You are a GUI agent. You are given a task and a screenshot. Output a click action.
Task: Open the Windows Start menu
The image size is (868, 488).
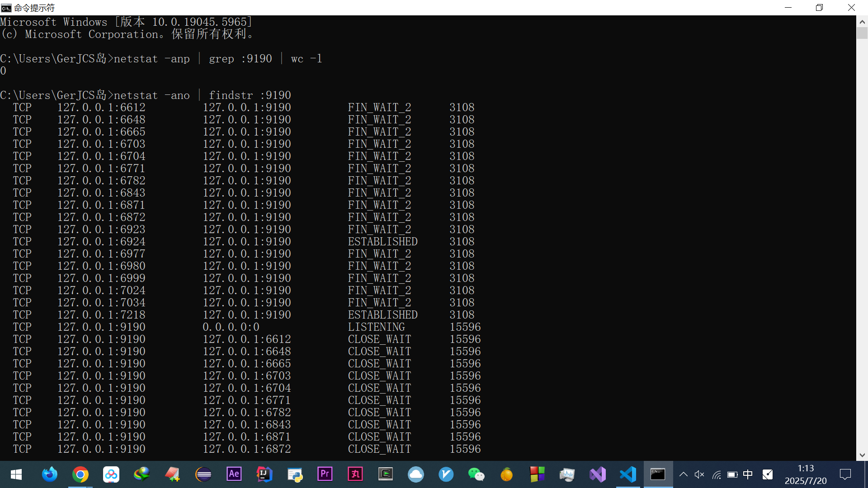tap(16, 474)
